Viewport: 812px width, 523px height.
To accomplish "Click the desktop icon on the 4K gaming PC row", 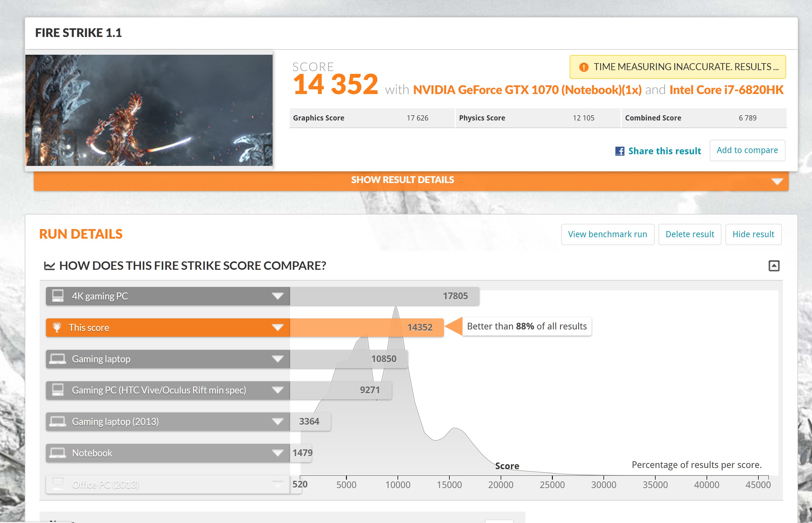I will click(x=58, y=296).
